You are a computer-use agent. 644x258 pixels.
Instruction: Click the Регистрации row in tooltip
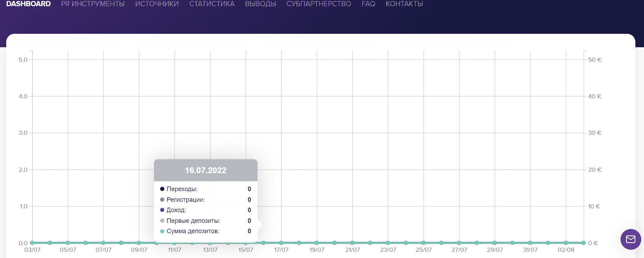(x=206, y=200)
